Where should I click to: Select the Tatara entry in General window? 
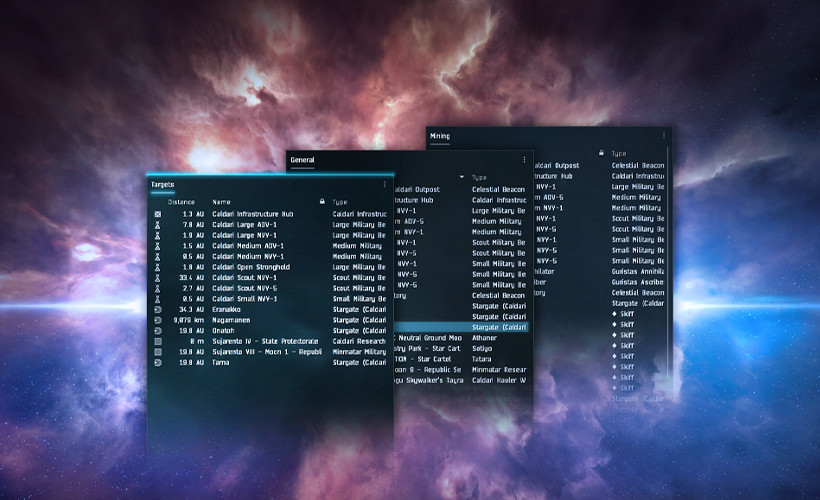(x=481, y=359)
